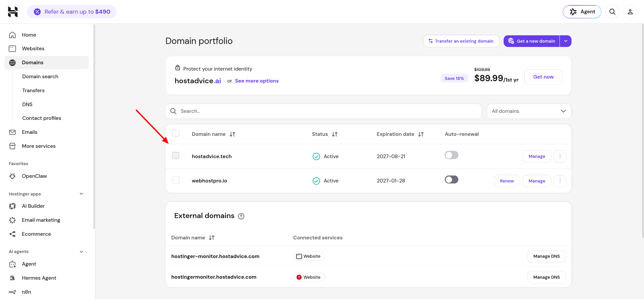Click Refer & earn up to $490
Image resolution: width=644 pixels, height=299 pixels.
[x=72, y=12]
